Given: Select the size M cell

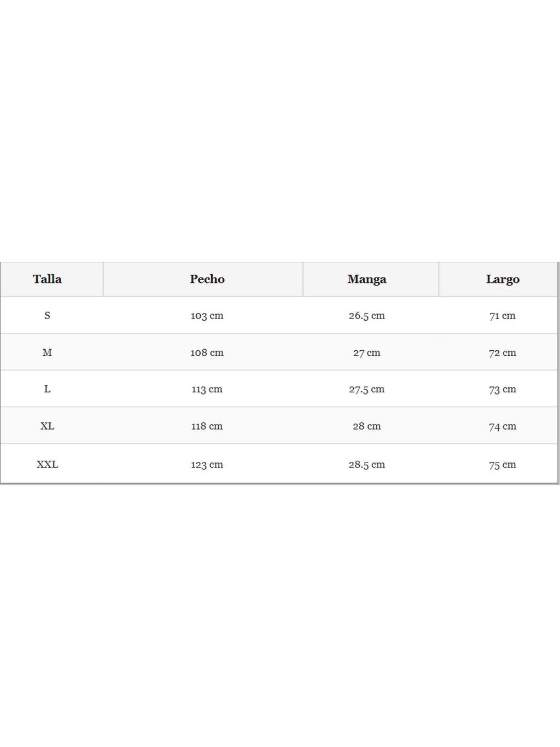Looking at the screenshot, I should click(47, 352).
